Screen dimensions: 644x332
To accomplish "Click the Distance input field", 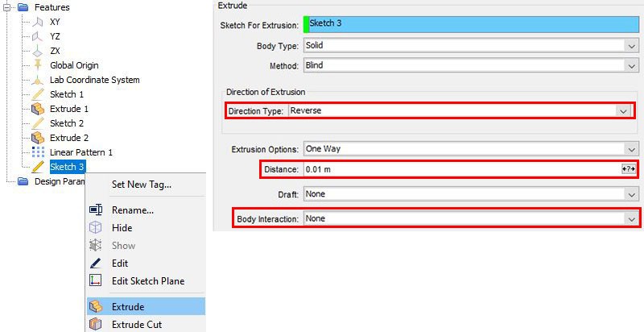I will pos(459,169).
